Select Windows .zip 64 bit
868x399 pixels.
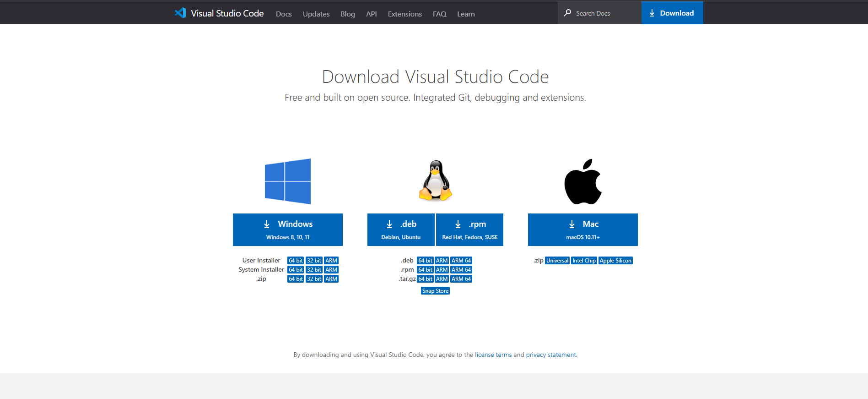pos(296,279)
